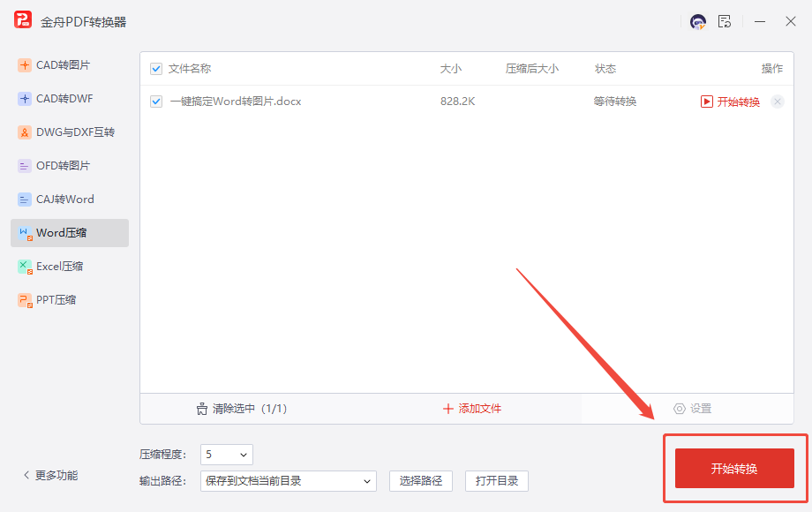Screen dimensions: 812x512
Task: Click the file name 一键搞定Word转图片.docx
Action: (236, 102)
